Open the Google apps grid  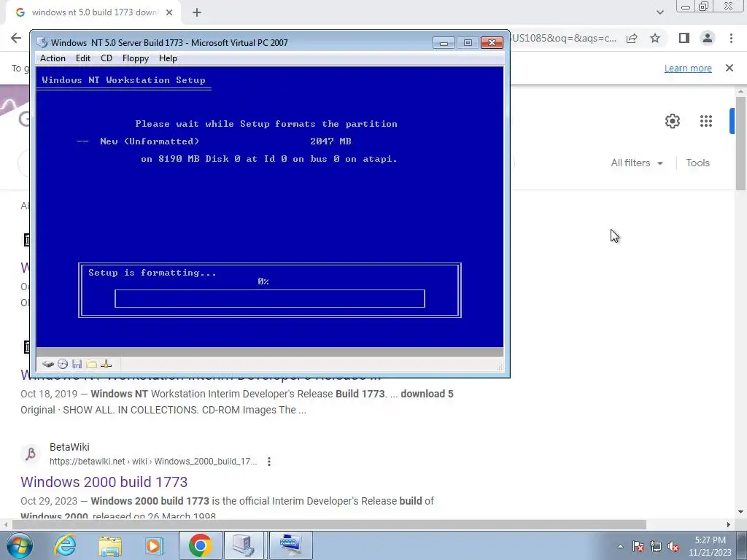point(706,121)
